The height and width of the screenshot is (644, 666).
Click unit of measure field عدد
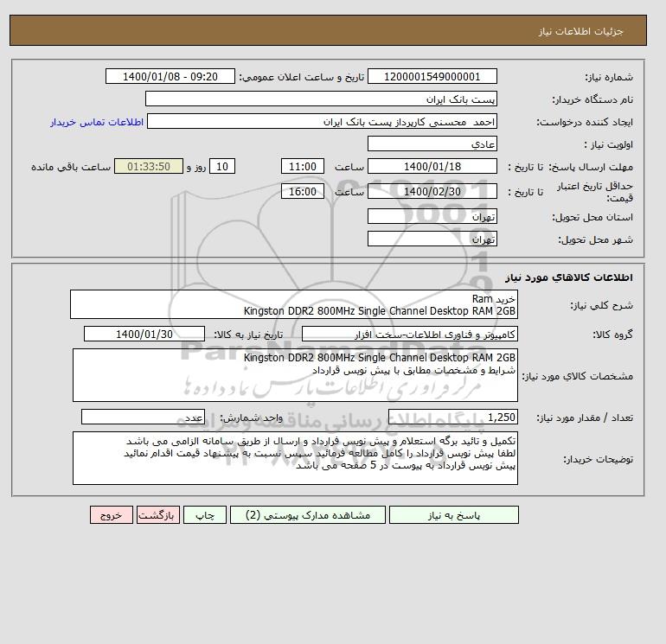pos(143,418)
